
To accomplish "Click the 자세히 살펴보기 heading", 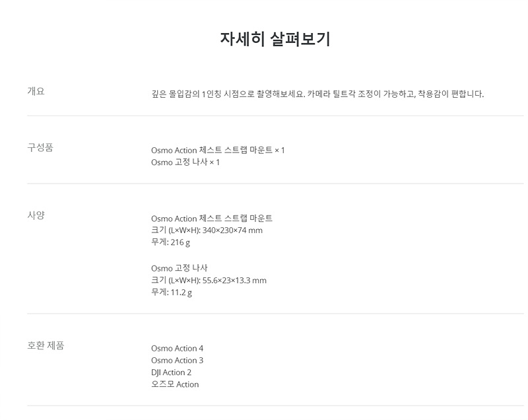I will [275, 38].
